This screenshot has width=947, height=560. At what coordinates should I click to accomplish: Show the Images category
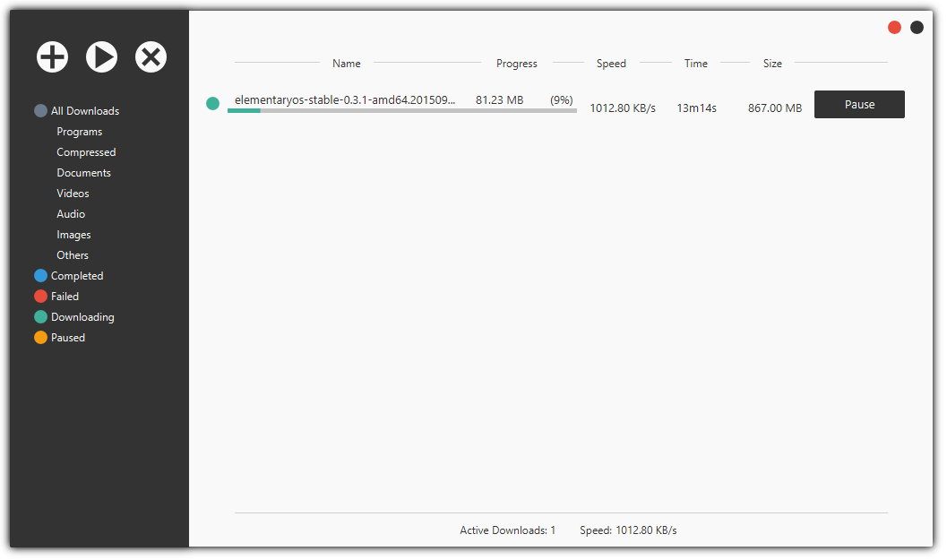(x=73, y=235)
